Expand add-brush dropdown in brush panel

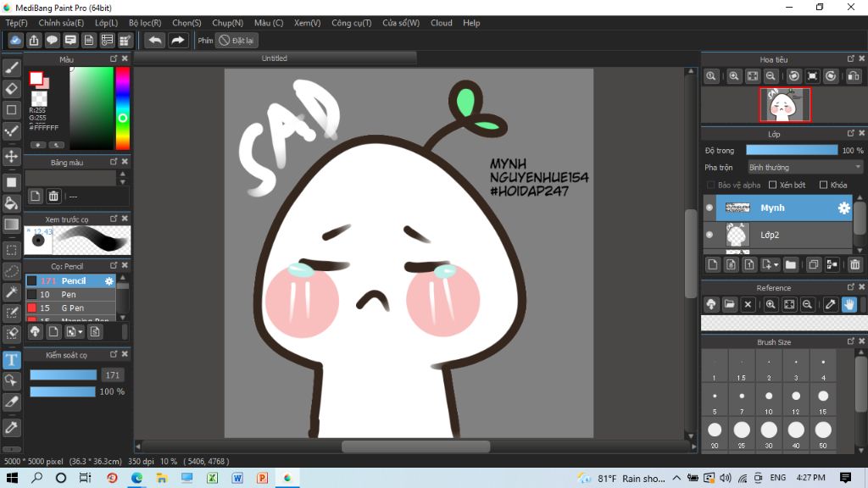(x=81, y=332)
